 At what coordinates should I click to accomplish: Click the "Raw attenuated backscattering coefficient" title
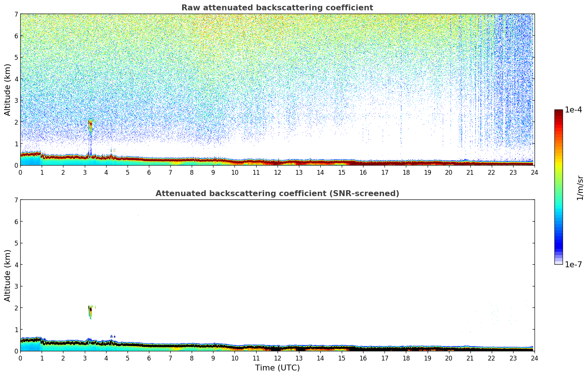tap(277, 8)
